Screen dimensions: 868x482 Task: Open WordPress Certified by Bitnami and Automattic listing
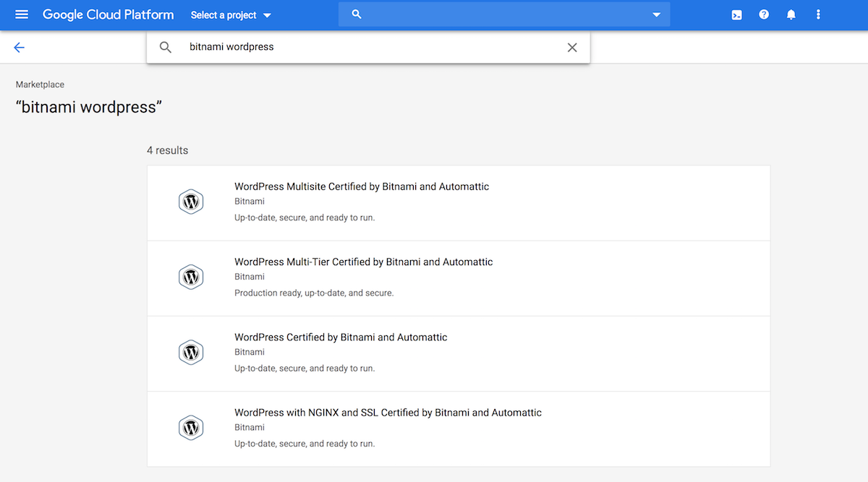[x=459, y=353]
